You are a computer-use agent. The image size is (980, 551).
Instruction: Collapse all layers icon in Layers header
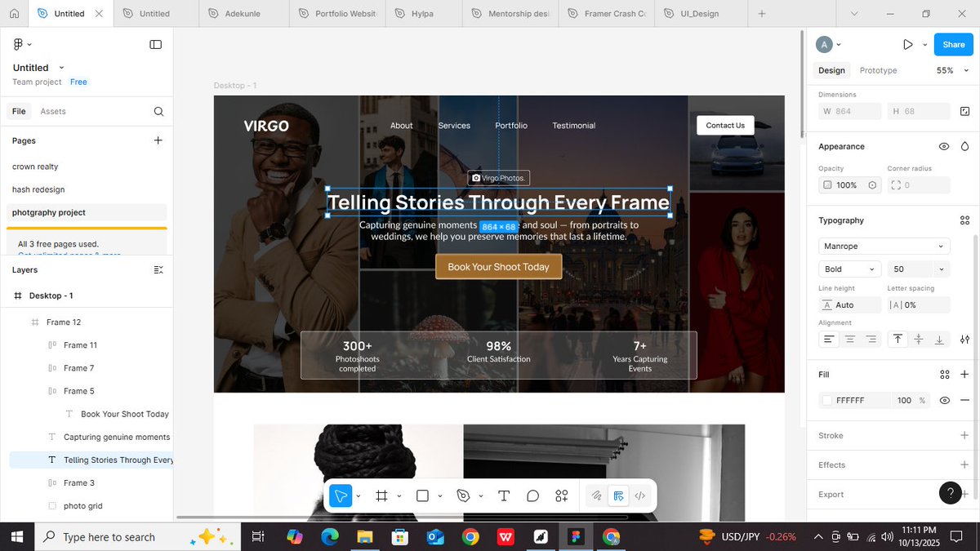point(158,269)
